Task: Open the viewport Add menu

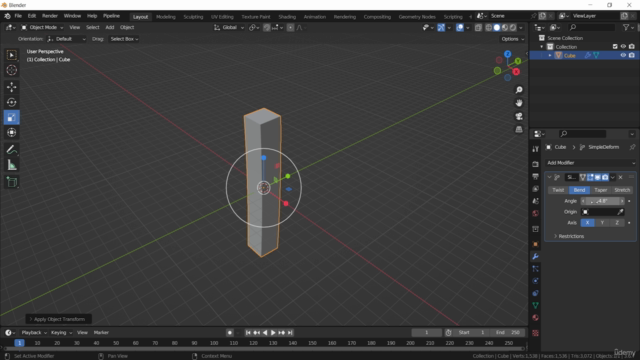Action: coord(110,27)
